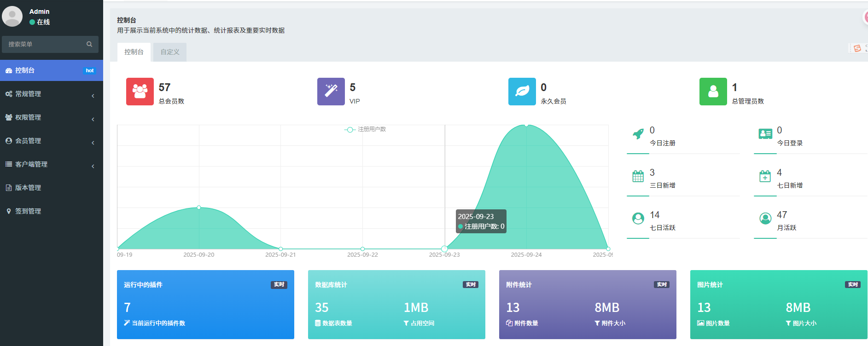
Task: Click the green total admins icon
Action: 713,92
